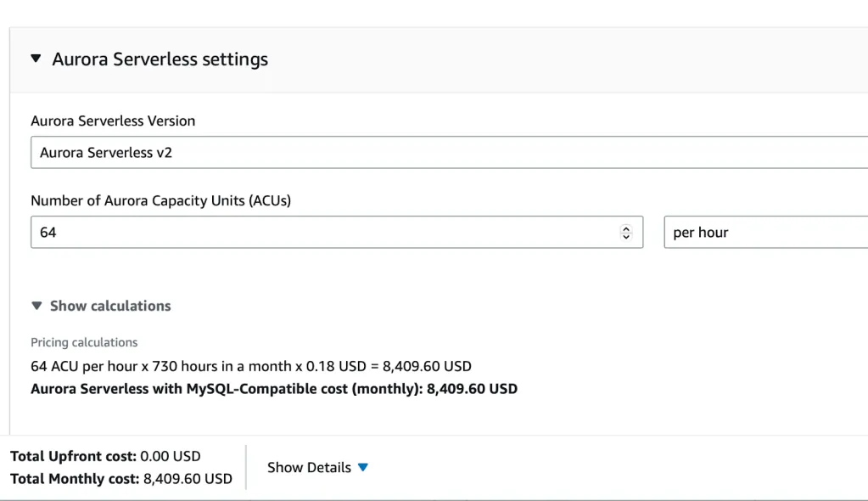Open the per hour unit dropdown
Image resolution: width=868 pixels, height=501 pixels.
(765, 232)
